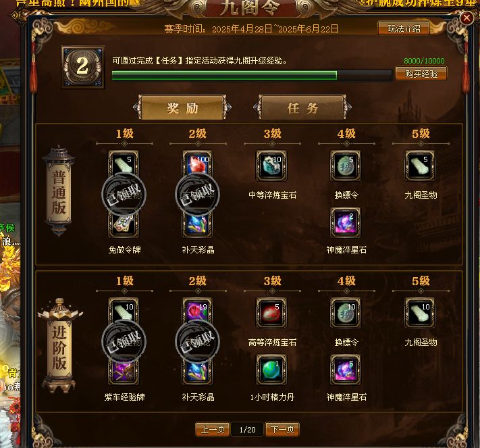Click the 中等淬炼宝石 reward icon

(x=271, y=166)
